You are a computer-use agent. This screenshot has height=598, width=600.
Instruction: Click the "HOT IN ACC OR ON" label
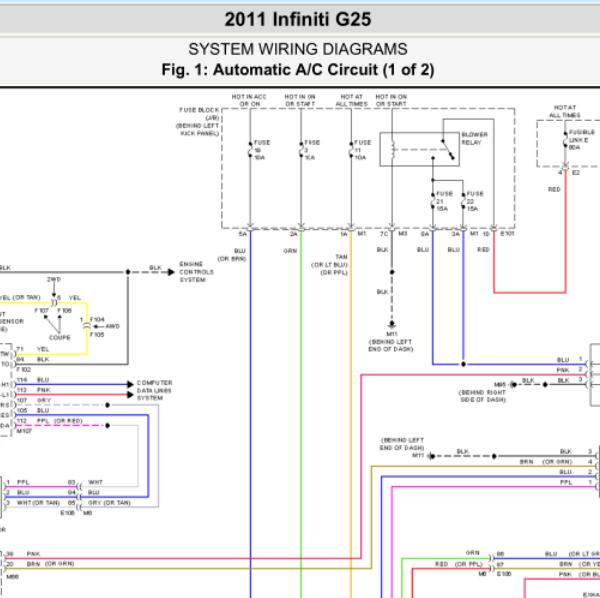(x=249, y=100)
